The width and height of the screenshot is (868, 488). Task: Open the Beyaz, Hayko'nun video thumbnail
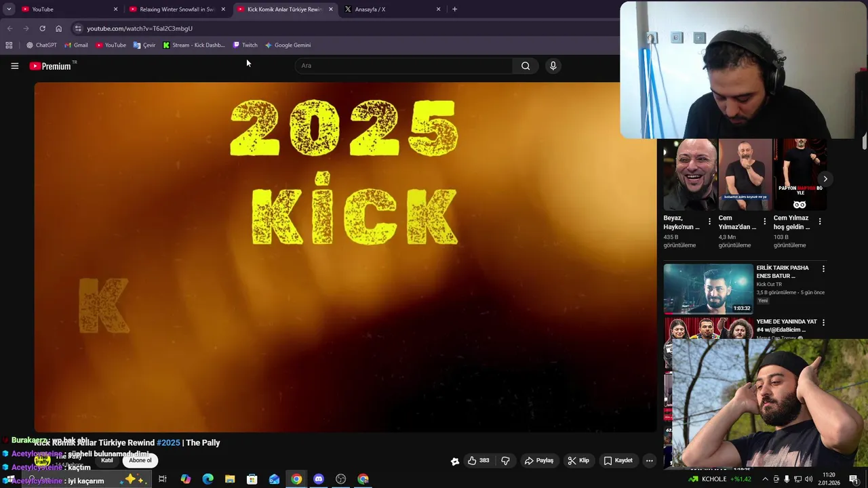[690, 175]
